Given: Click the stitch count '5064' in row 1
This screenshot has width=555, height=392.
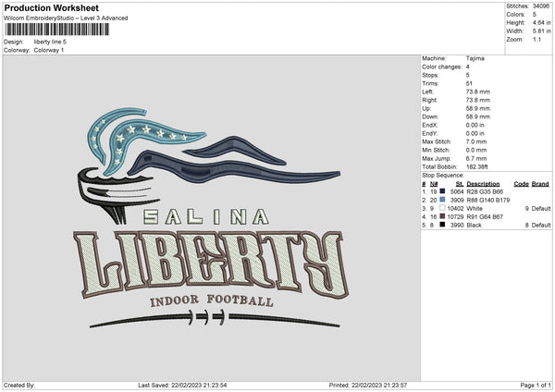Looking at the screenshot, I should point(457,191).
